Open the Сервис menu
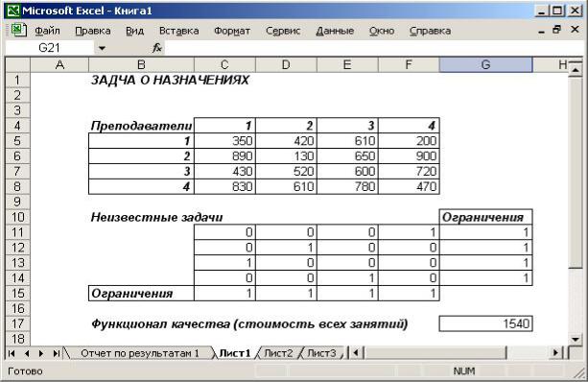 coord(283,31)
